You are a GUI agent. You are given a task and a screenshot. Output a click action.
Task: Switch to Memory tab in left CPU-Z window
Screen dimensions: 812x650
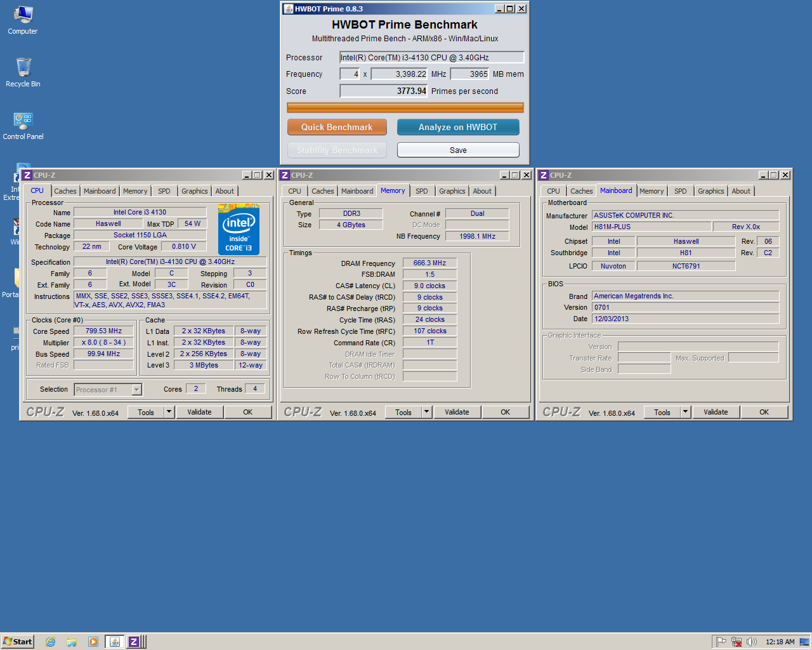tap(135, 191)
